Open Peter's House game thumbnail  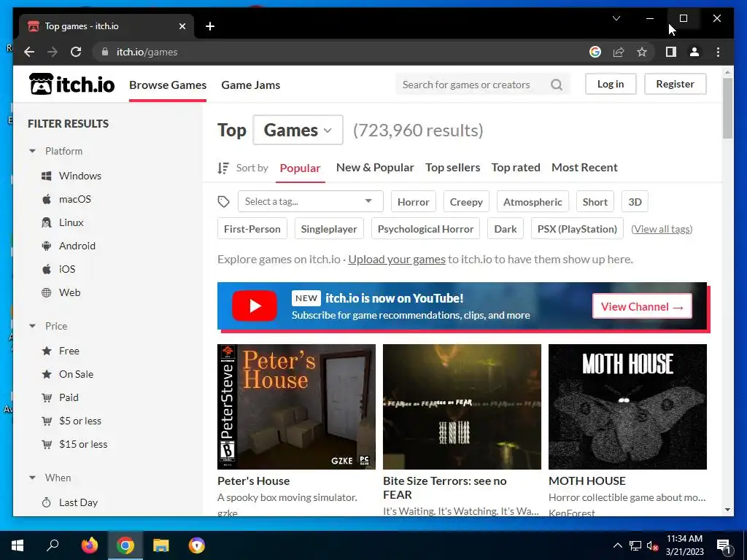point(296,407)
